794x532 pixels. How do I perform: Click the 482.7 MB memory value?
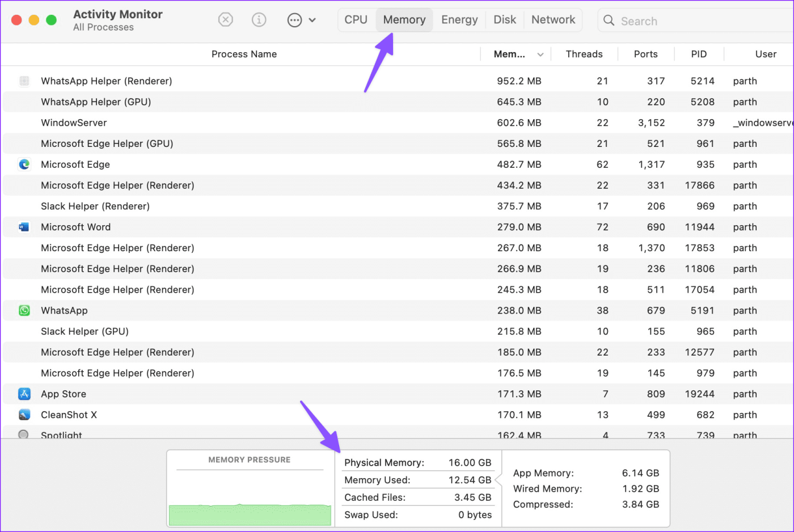[519, 164]
